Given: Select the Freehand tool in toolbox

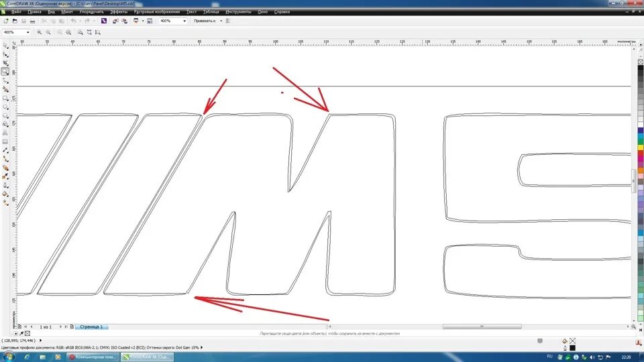Looking at the screenshot, I should [x=5, y=80].
